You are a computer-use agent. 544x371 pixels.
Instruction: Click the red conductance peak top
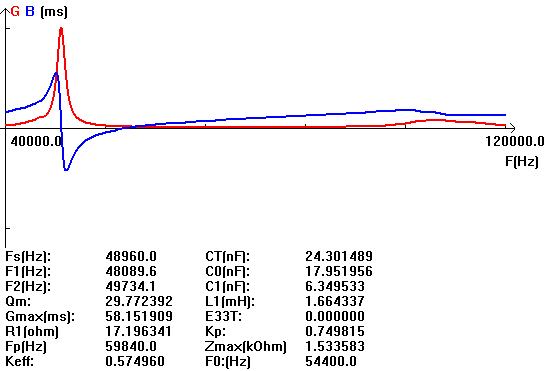(x=61, y=29)
